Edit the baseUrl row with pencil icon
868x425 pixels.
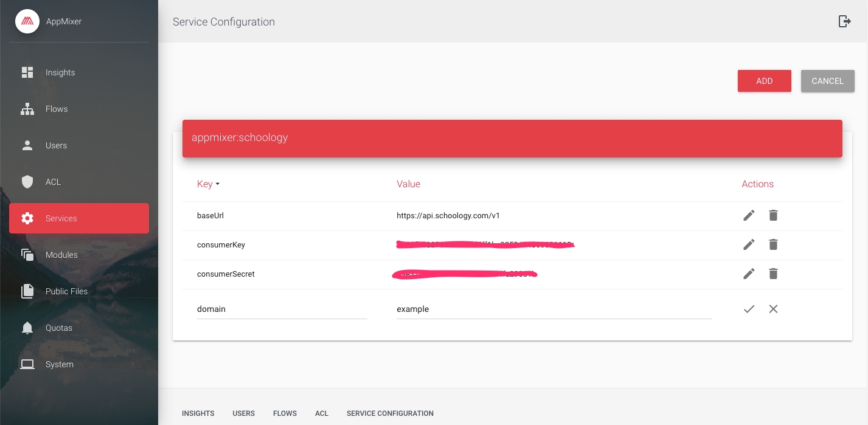click(749, 215)
